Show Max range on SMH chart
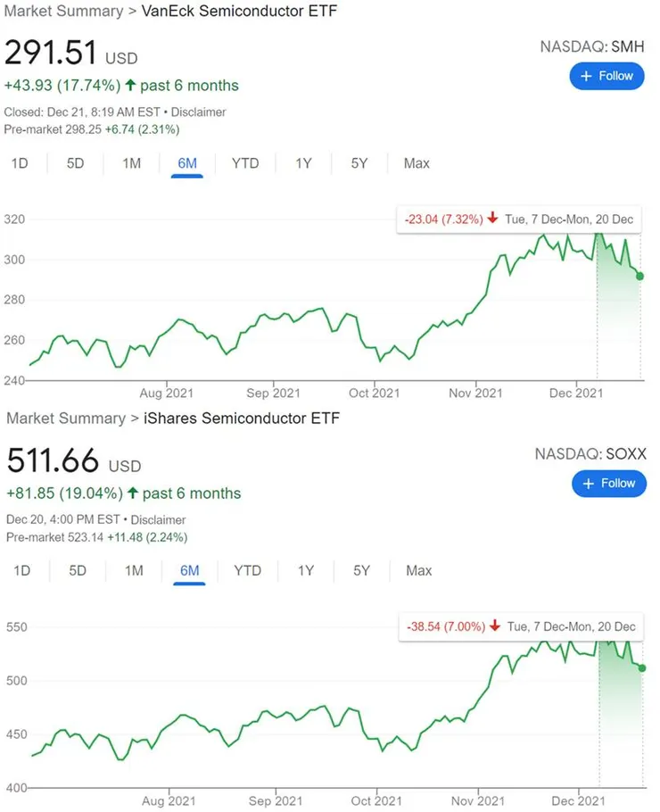The height and width of the screenshot is (812, 660). tap(417, 163)
